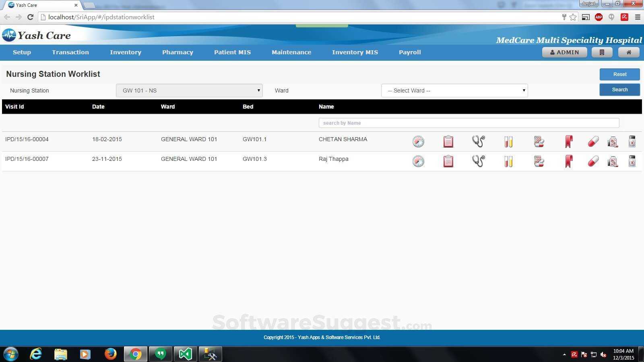Open the Select Ward dropdown
The height and width of the screenshot is (362, 644).
454,90
